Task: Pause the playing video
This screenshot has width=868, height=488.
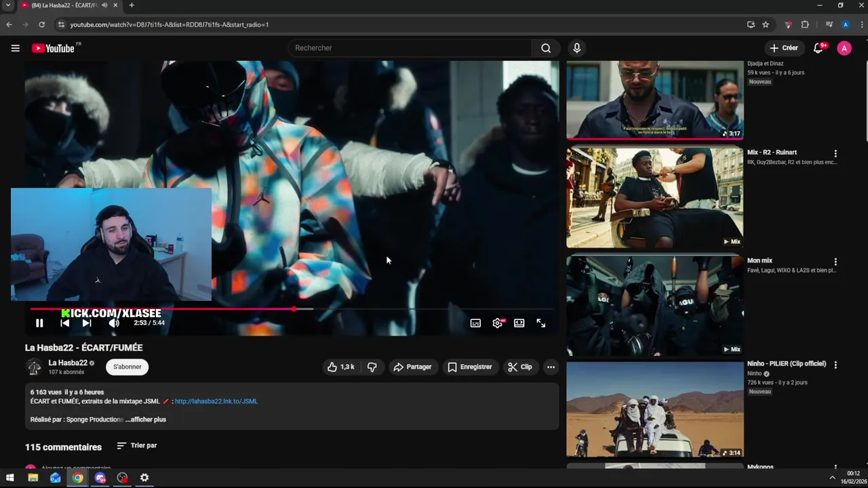Action: pyautogui.click(x=39, y=323)
